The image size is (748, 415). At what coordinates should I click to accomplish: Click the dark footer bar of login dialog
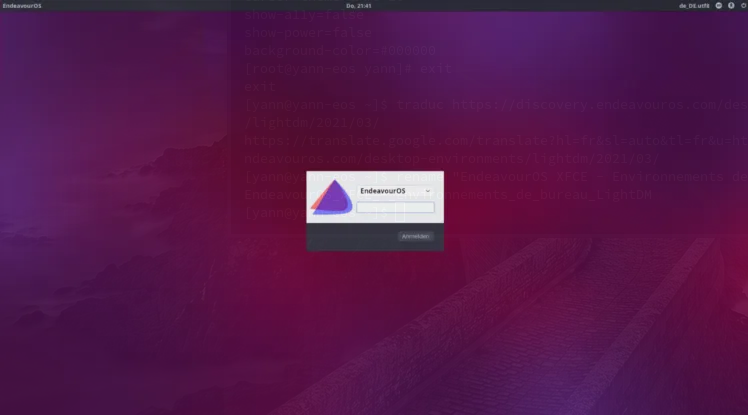tap(350, 237)
